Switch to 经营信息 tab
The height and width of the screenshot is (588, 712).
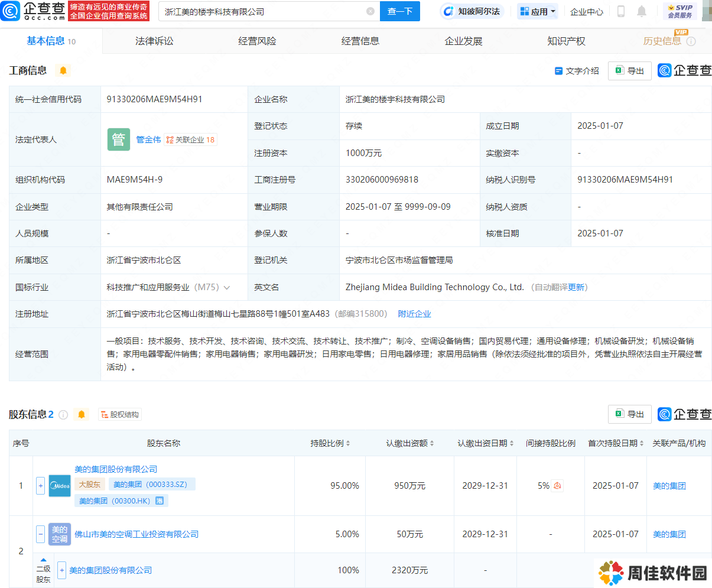click(360, 41)
